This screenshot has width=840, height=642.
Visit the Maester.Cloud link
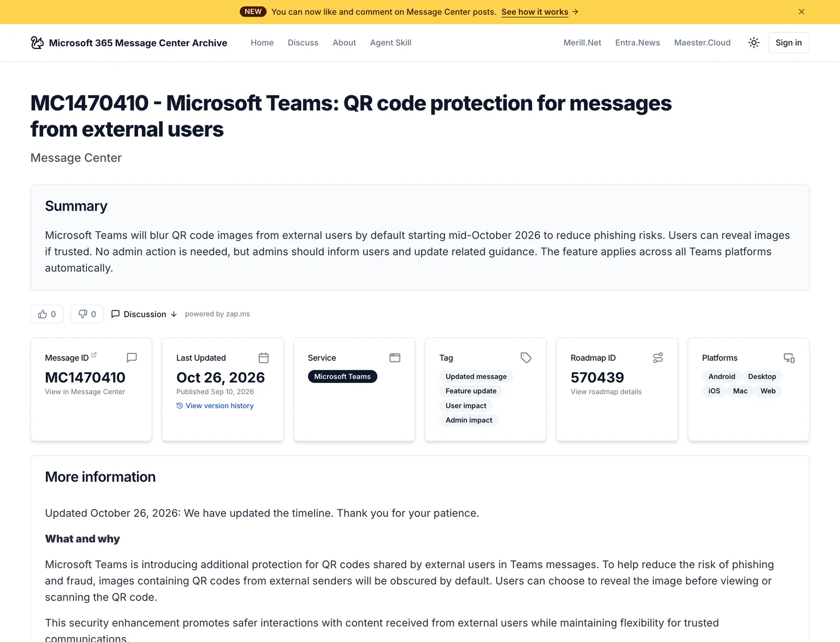[702, 43]
